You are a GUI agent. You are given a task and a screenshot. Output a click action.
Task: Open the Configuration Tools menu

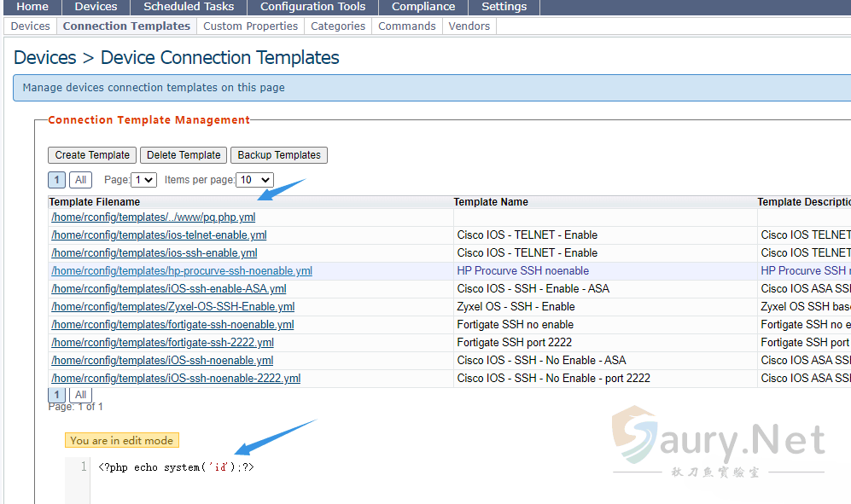(312, 7)
